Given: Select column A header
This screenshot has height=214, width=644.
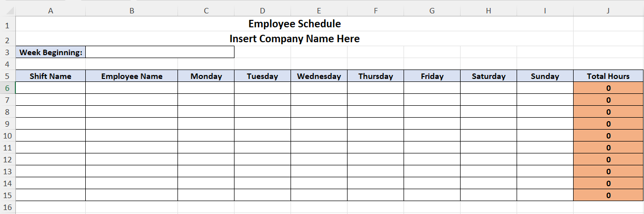Looking at the screenshot, I should pos(51,11).
